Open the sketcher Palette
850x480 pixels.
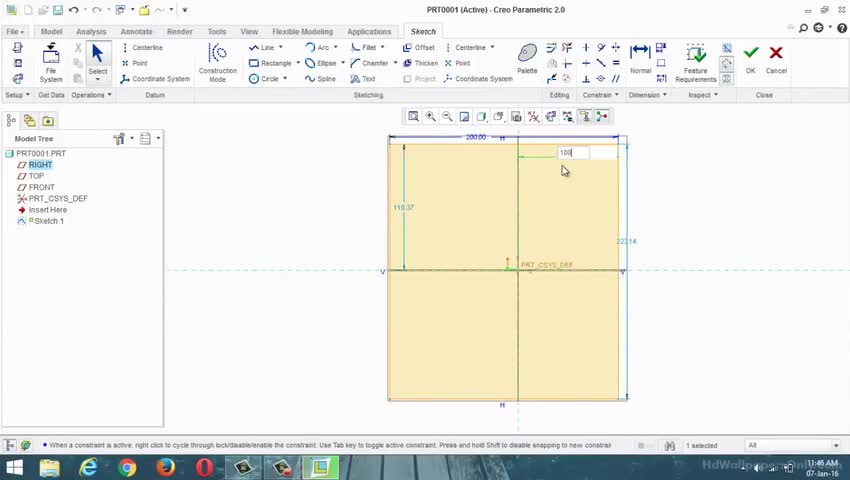coord(527,59)
